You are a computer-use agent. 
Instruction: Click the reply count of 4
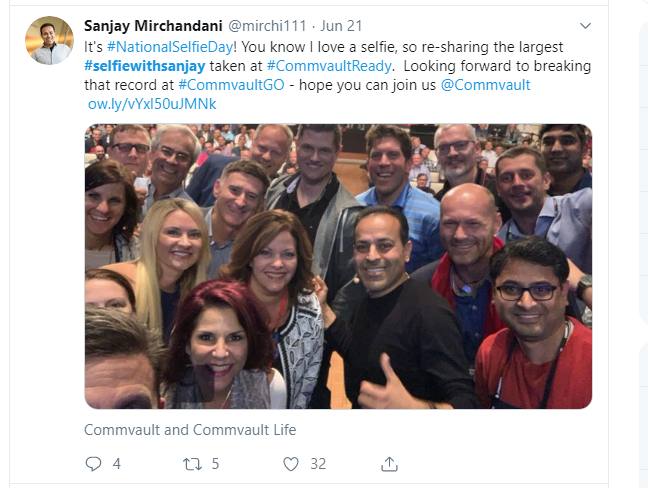point(117,464)
